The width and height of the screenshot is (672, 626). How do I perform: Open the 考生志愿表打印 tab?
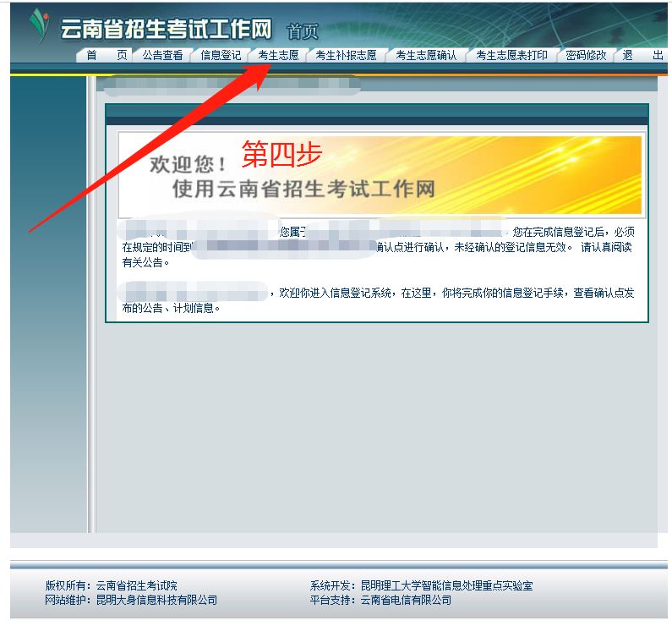[x=511, y=56]
